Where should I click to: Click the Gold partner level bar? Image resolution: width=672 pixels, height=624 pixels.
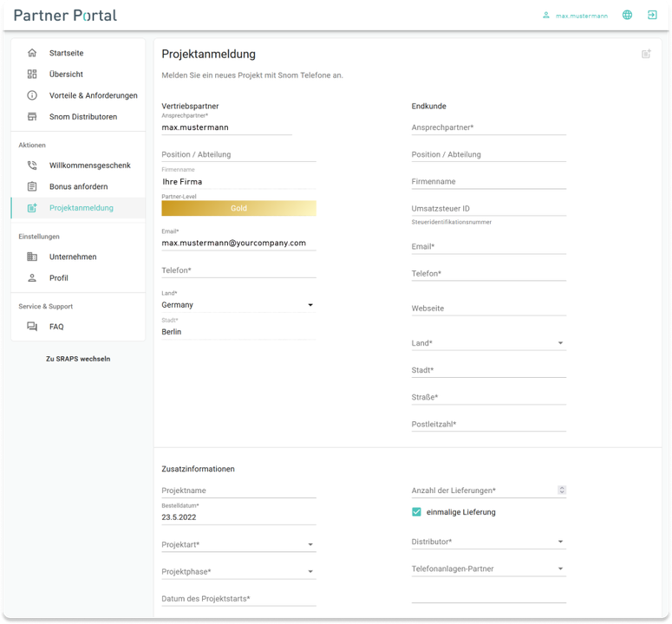[238, 209]
